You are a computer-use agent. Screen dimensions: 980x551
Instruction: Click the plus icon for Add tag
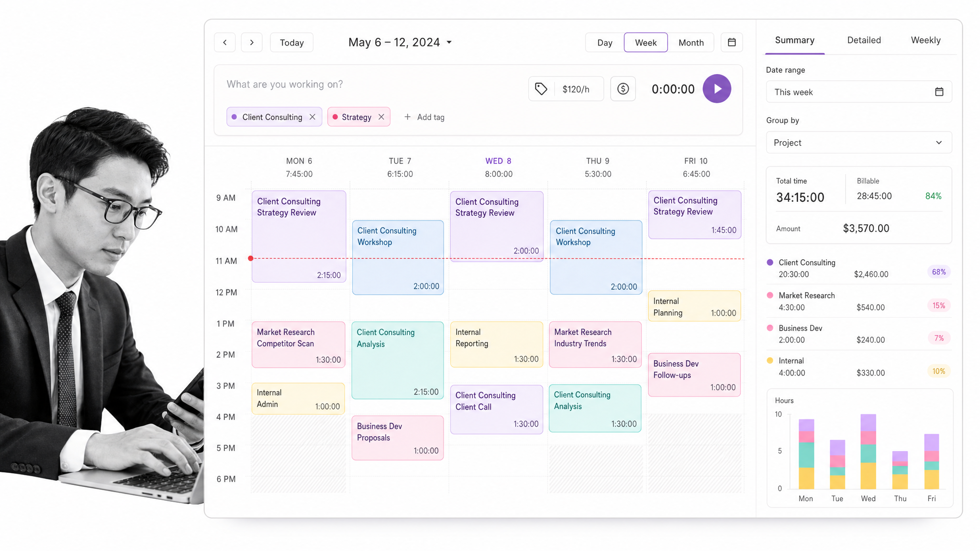[x=408, y=117]
